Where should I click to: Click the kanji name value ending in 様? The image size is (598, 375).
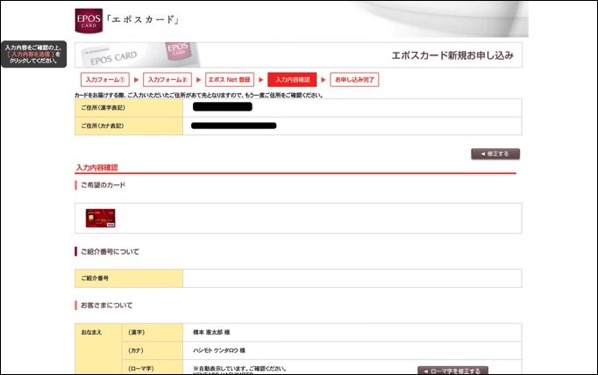pos(211,332)
